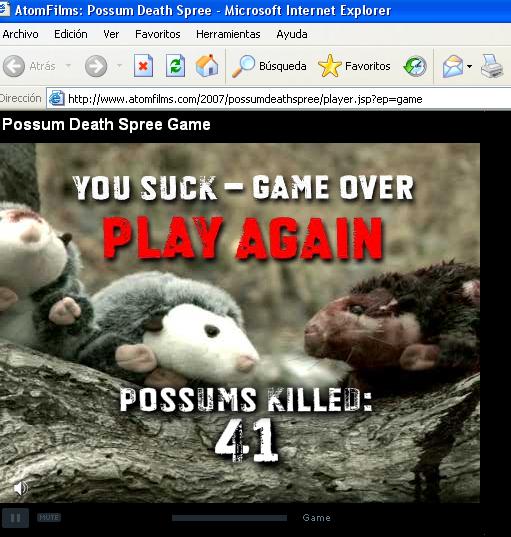Click the forward arrow icon
The image size is (511, 537).
96,66
